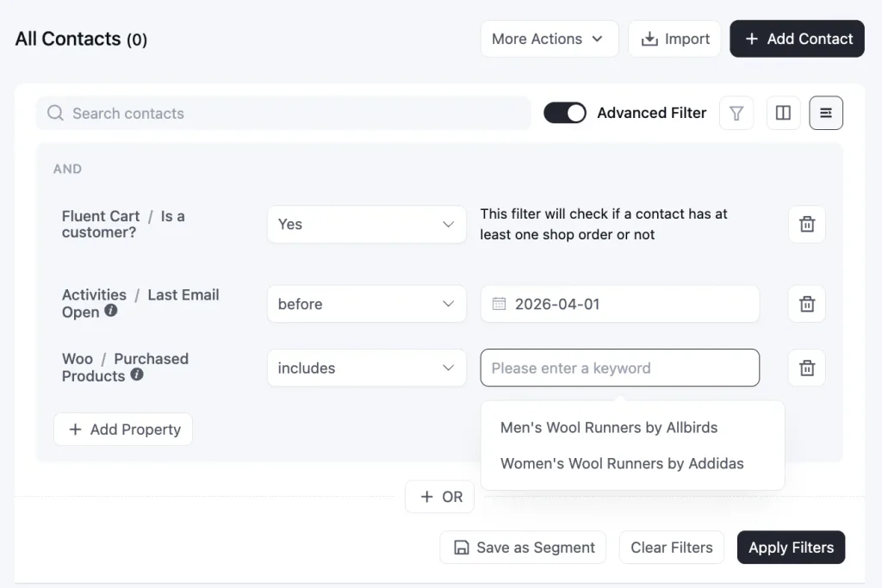The width and height of the screenshot is (882, 588).
Task: Click the Import button
Action: [x=674, y=39]
